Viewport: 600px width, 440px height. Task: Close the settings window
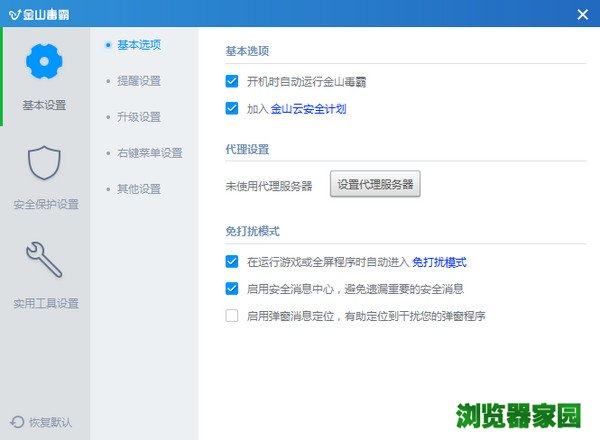[x=582, y=15]
